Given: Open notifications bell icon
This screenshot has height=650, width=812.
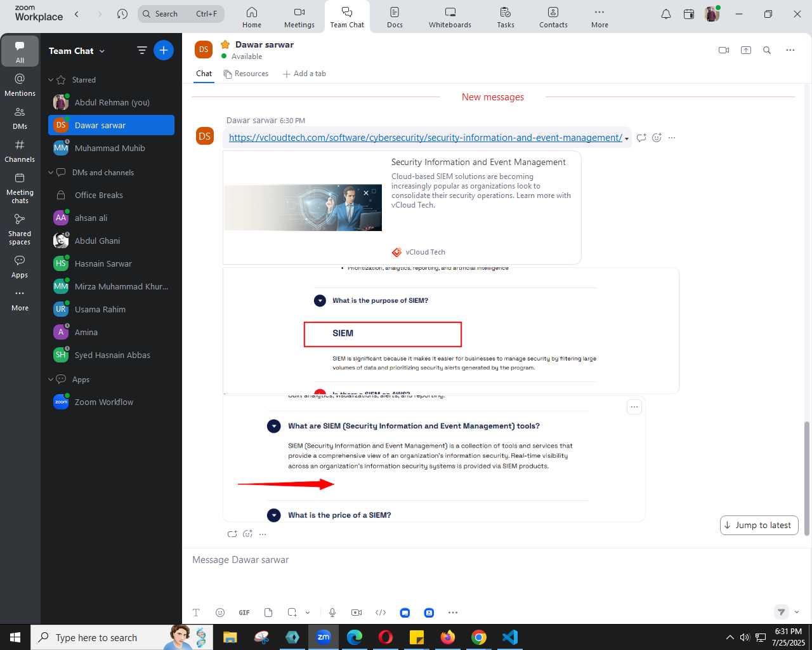Looking at the screenshot, I should (666, 14).
